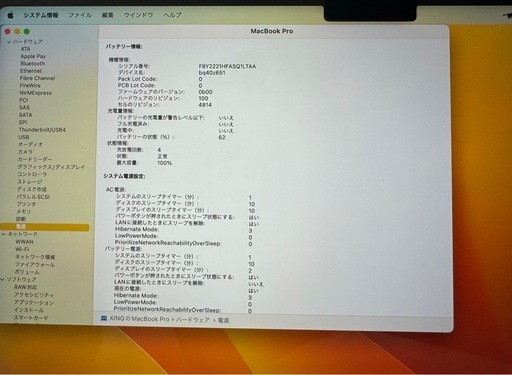The width and height of the screenshot is (512, 375).
Task: Select グラフィックス/ディスプレイ in the sidebar
Action: tap(51, 167)
